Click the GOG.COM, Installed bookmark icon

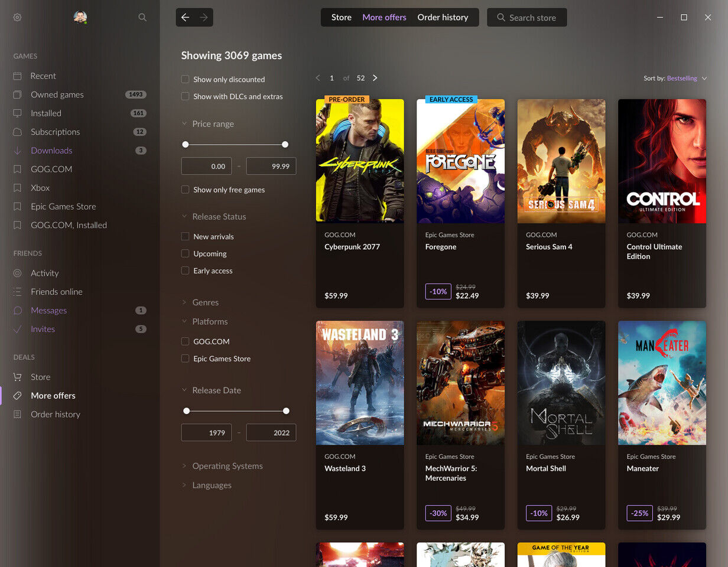pyautogui.click(x=17, y=225)
